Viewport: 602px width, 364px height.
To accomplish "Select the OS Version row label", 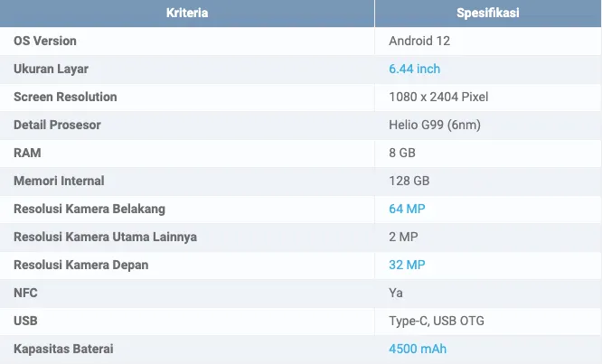I will 45,41.
